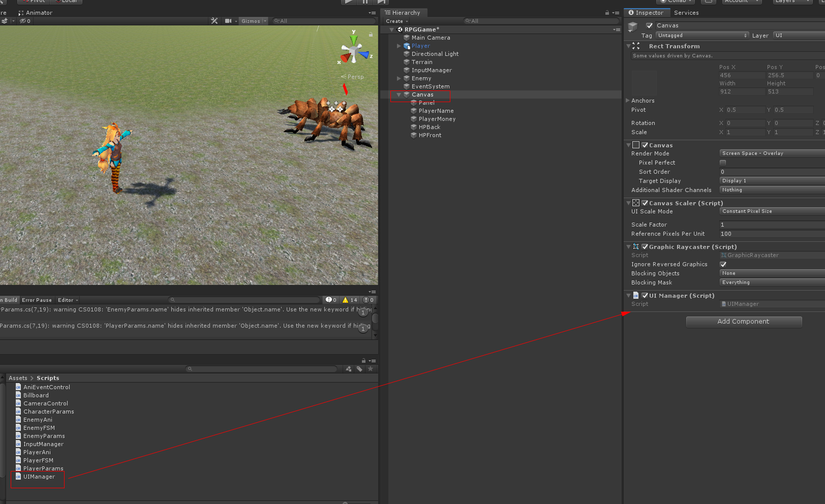Viewport: 825px width, 504px height.
Task: Click the scene camera settings icon
Action: 229,21
